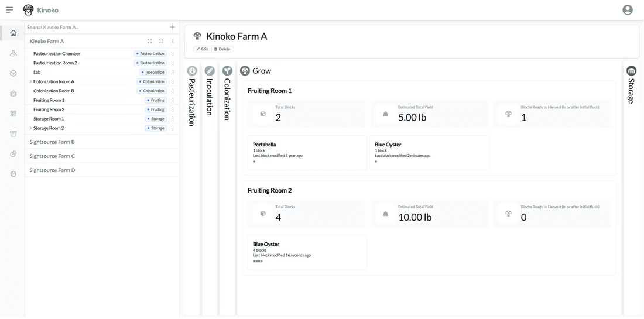644x319 pixels.
Task: Open Colonization Room B options menu
Action: pyautogui.click(x=173, y=91)
